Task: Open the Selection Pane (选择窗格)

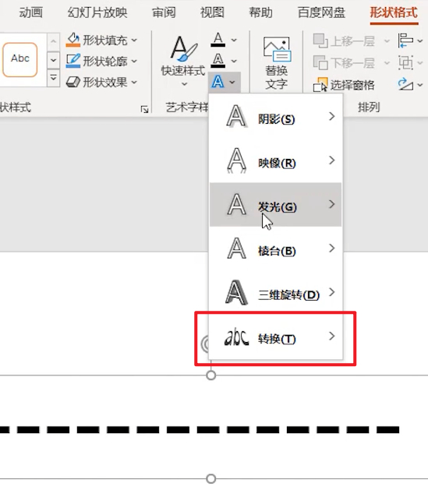Action: [344, 85]
